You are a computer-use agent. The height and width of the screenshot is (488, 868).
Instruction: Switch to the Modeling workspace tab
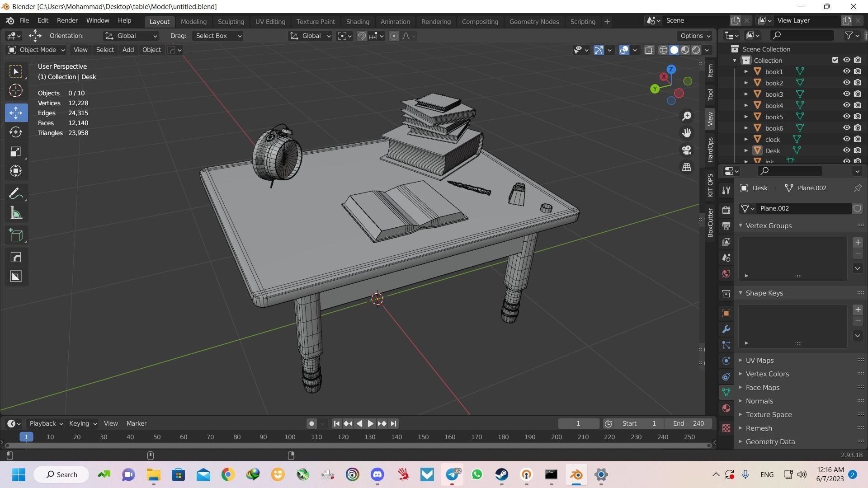coord(193,22)
